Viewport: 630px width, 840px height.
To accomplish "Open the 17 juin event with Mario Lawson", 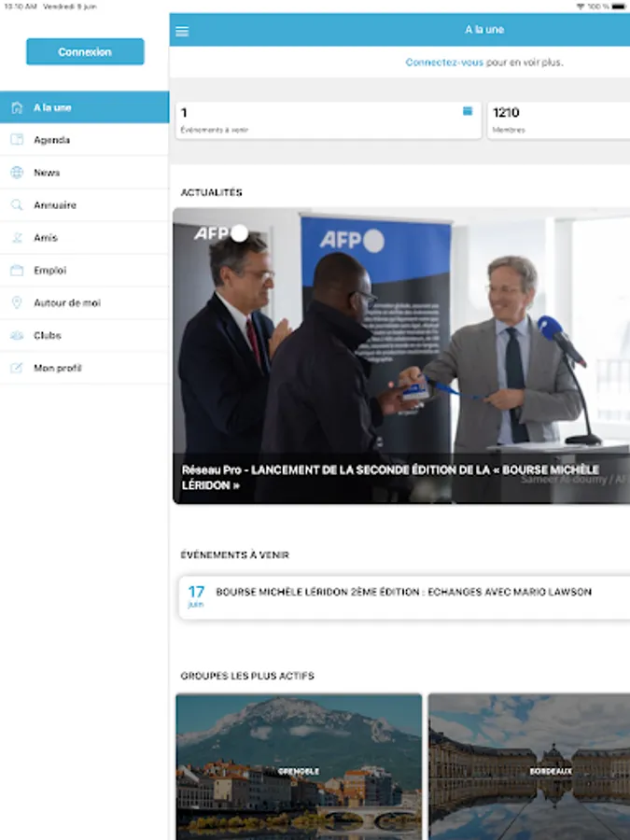I will 404,597.
